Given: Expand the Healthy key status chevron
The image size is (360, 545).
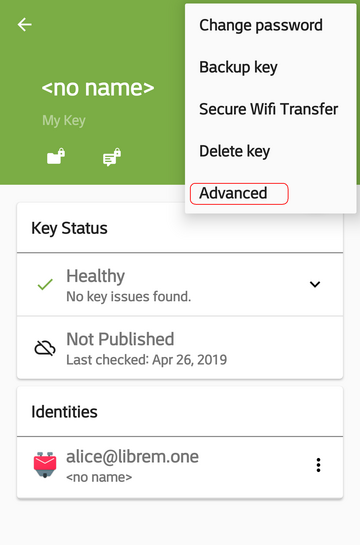Looking at the screenshot, I should coord(315,284).
